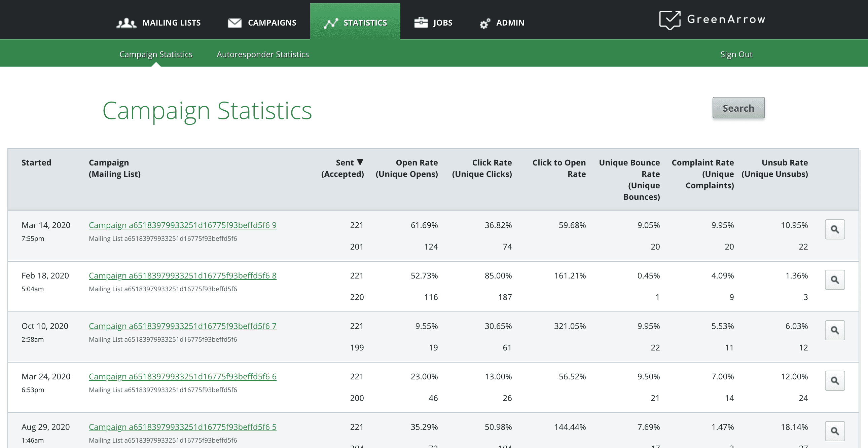
Task: Click the magnifier icon for Campaign 7
Action: (x=834, y=330)
